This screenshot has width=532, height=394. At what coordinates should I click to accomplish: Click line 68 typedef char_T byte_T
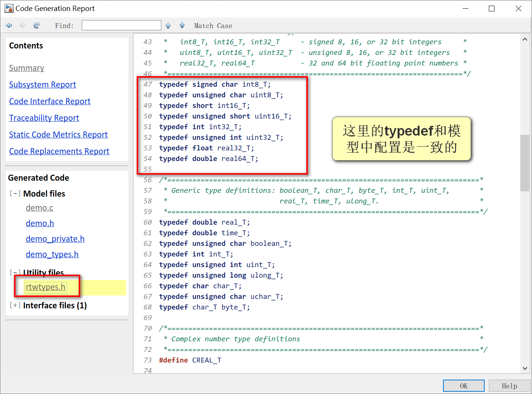tap(204, 307)
